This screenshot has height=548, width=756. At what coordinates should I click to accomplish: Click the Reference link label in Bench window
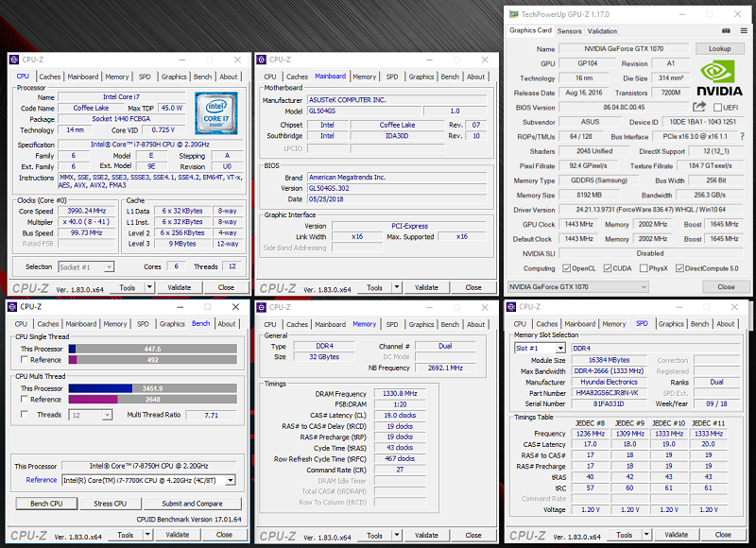pyautogui.click(x=42, y=480)
